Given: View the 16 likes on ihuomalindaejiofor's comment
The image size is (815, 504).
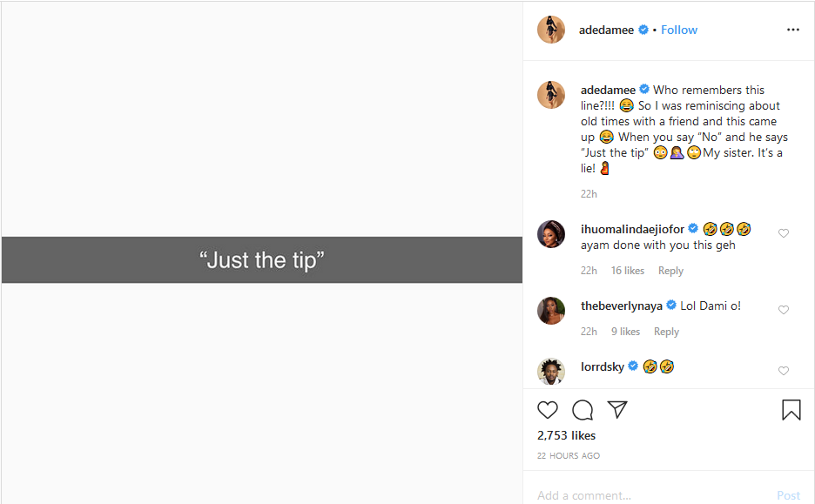Looking at the screenshot, I should click(628, 271).
